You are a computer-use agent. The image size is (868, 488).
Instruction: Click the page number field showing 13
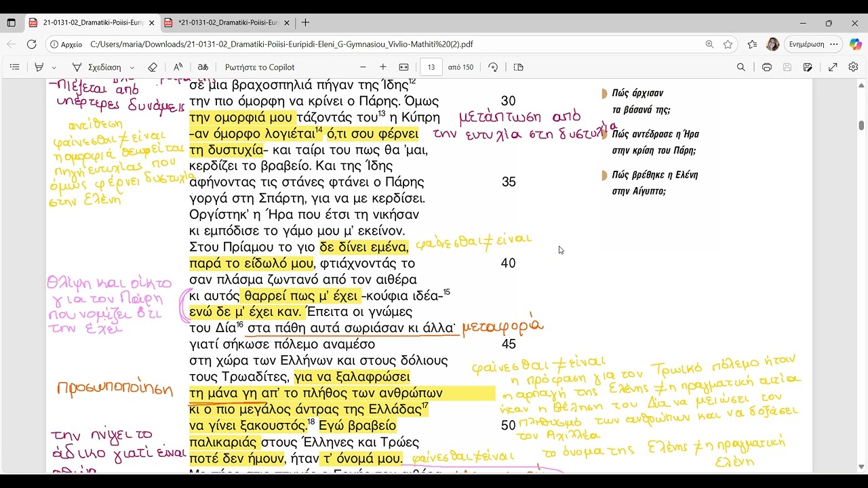pos(431,67)
